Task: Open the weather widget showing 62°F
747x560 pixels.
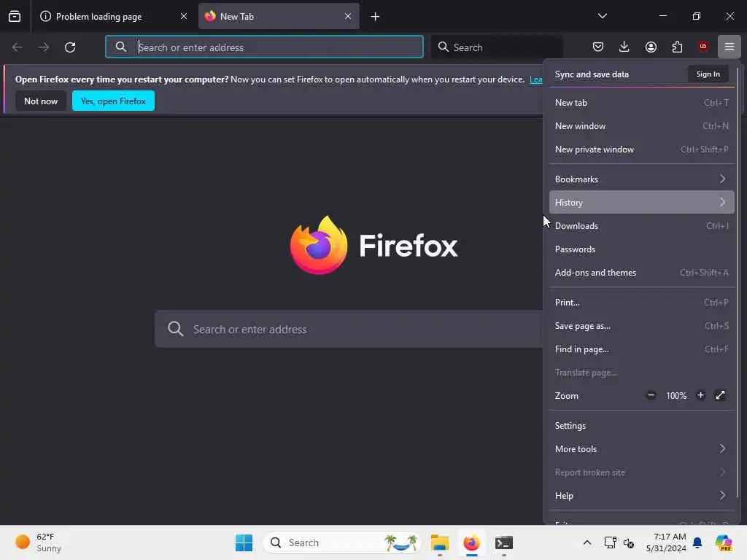Action: coord(38,542)
